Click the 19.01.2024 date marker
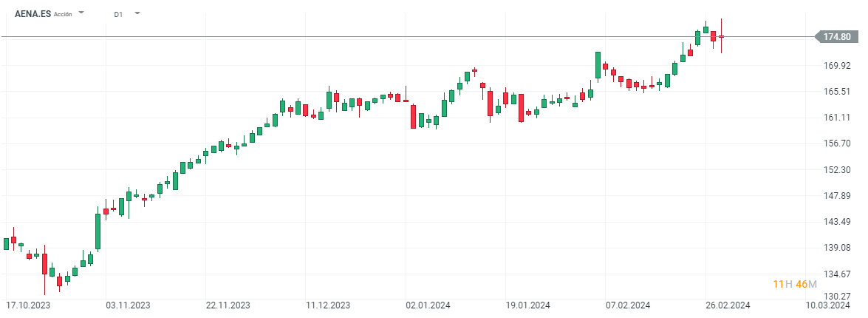 pos(528,305)
